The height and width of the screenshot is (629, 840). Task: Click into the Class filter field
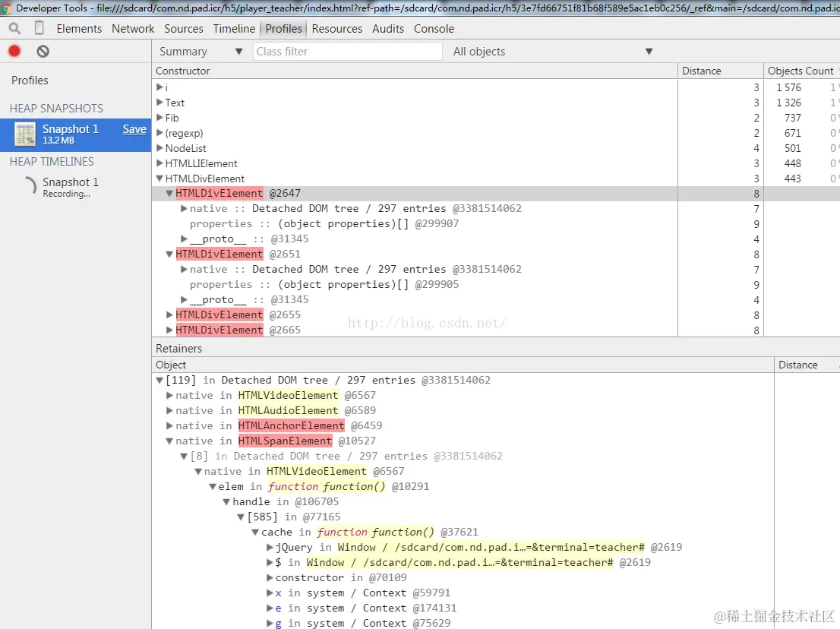pos(348,52)
